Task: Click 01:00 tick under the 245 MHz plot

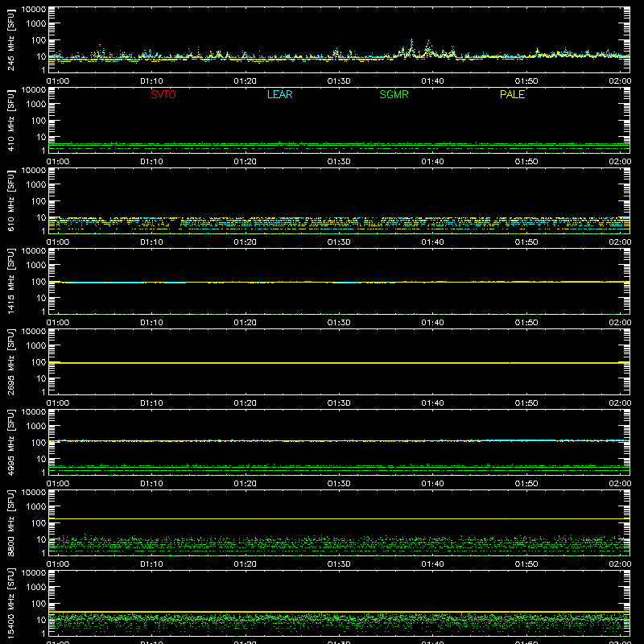Action: tap(57, 81)
